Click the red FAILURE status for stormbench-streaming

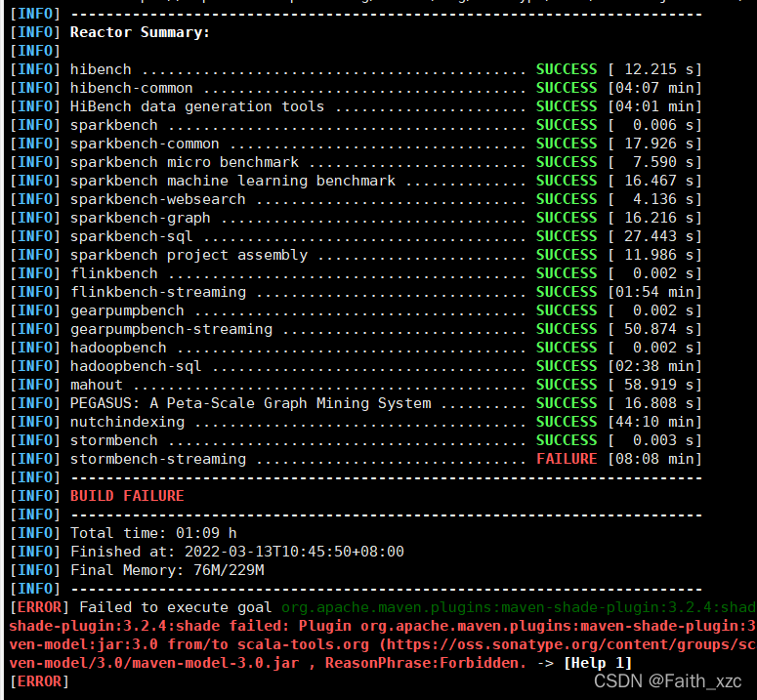point(567,459)
